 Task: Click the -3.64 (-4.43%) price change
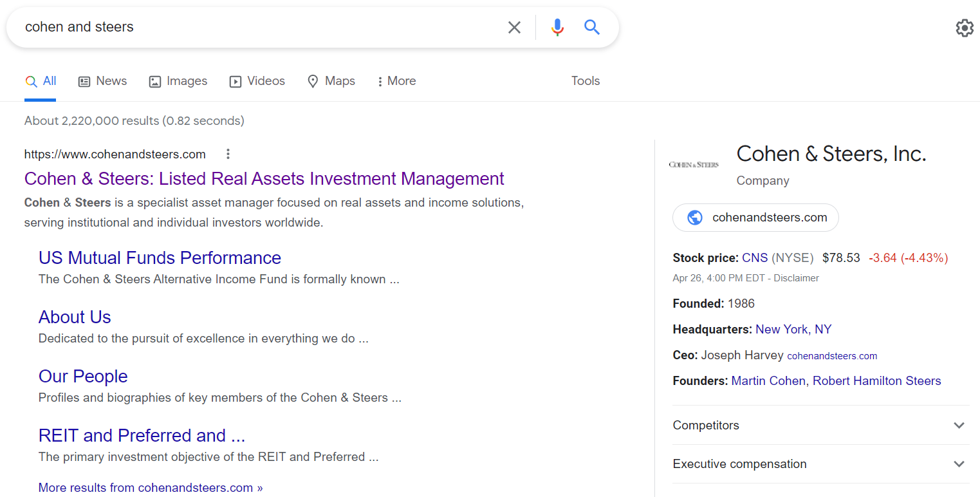pos(909,258)
